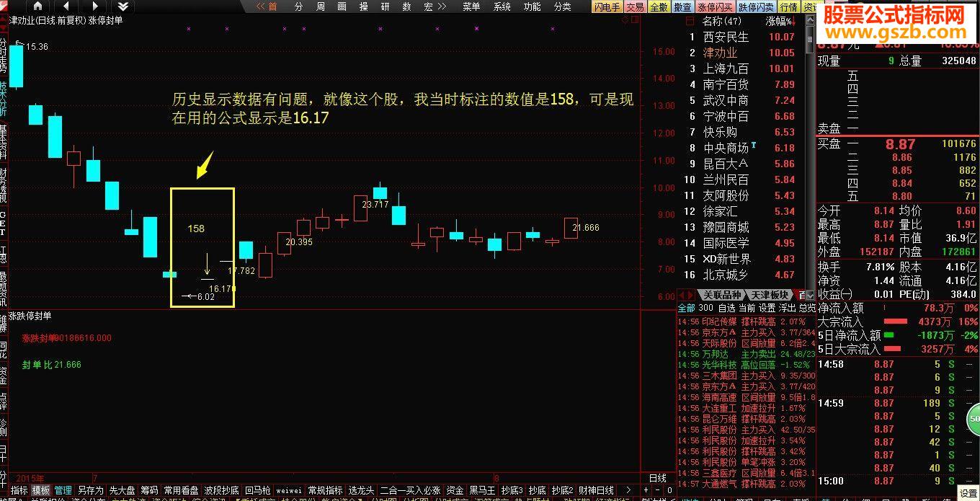
Task: Click the 撤查 button
Action: (682, 6)
